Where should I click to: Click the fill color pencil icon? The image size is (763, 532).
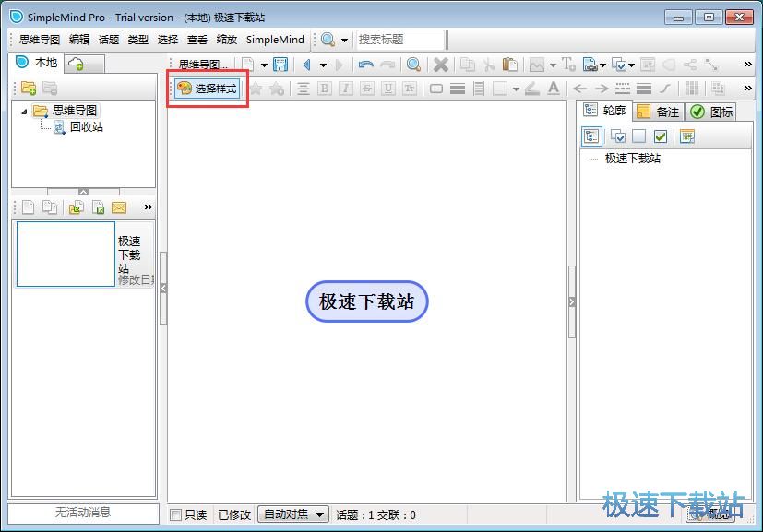531,89
